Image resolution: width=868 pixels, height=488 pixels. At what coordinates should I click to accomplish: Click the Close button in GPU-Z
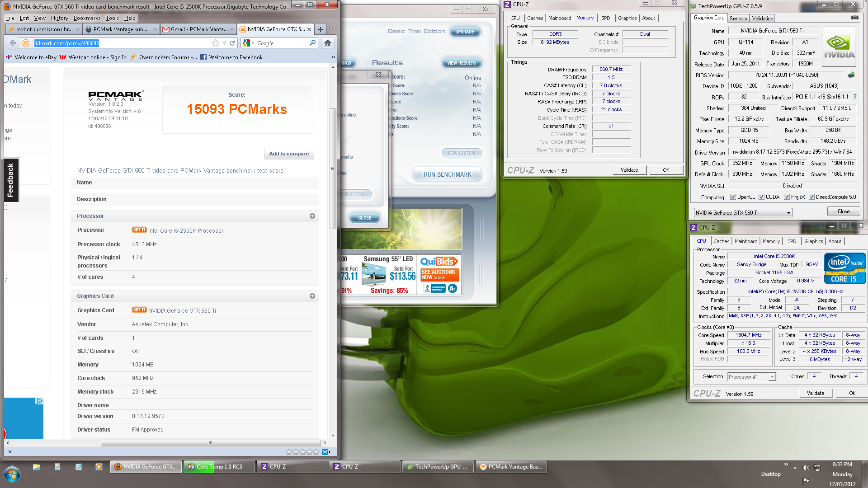(x=843, y=211)
